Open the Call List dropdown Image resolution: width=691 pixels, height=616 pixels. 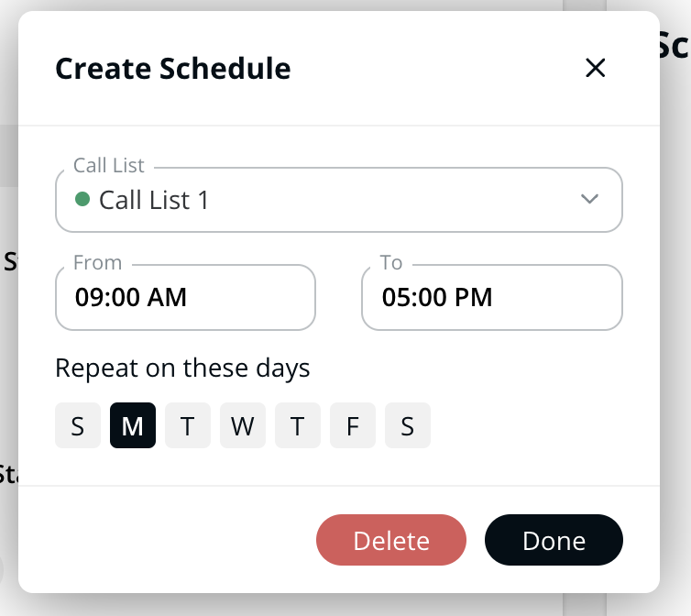(338, 200)
